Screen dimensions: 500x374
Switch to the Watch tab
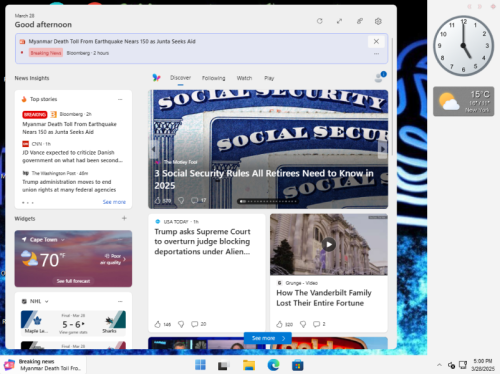244,78
